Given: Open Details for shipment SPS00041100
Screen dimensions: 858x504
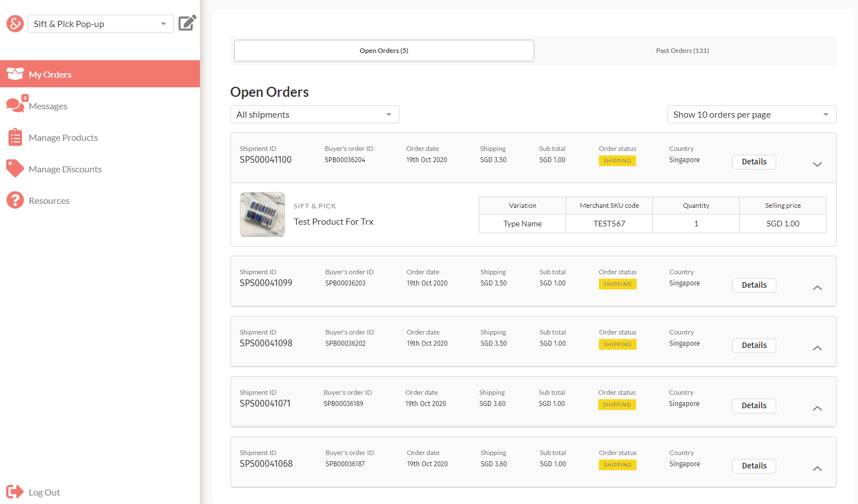Looking at the screenshot, I should (x=754, y=162).
